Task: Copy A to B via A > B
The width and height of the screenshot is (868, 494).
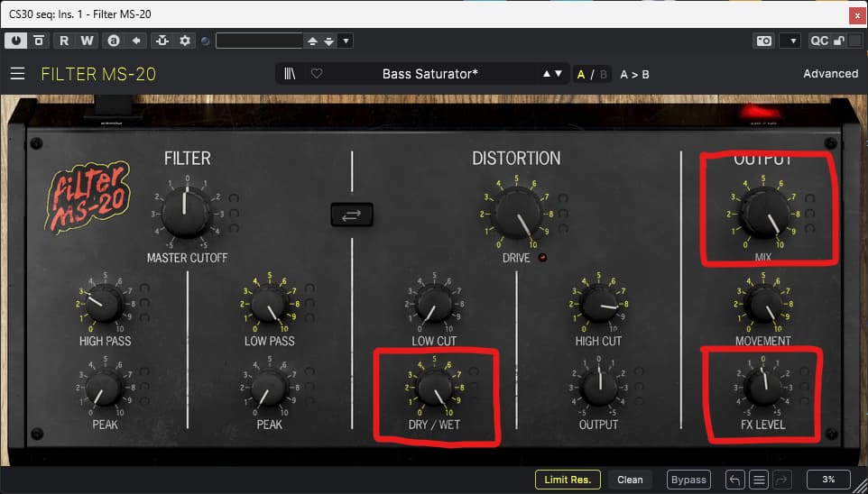Action: click(634, 74)
